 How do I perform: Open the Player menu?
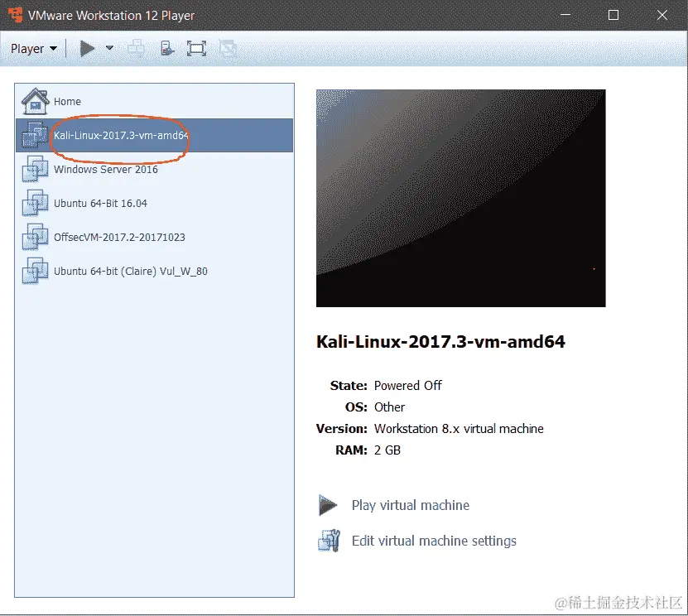(34, 48)
